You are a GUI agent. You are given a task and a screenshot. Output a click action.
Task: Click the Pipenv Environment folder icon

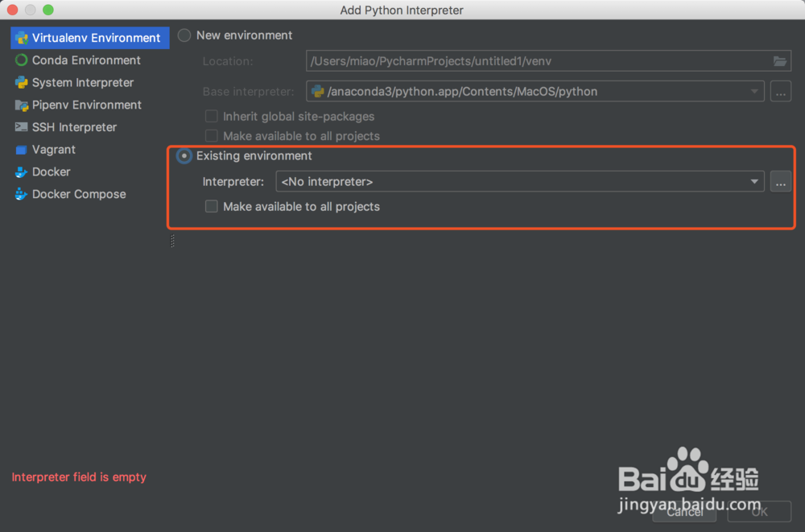tap(22, 105)
